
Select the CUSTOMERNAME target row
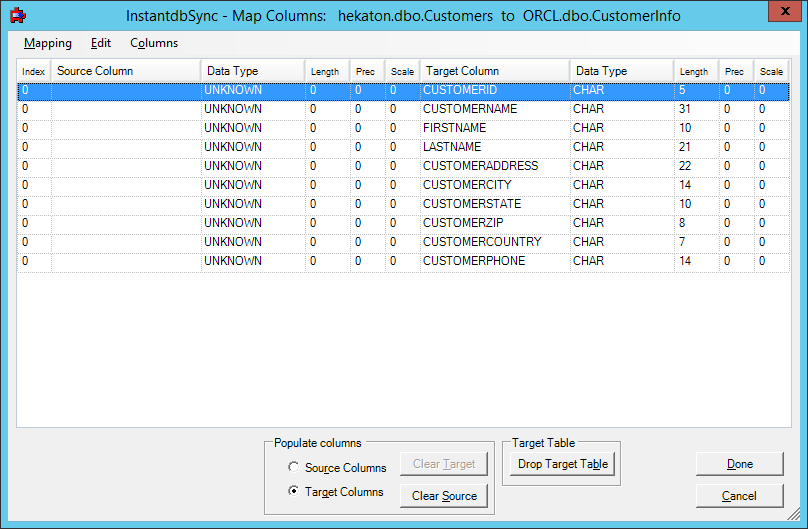(x=470, y=109)
